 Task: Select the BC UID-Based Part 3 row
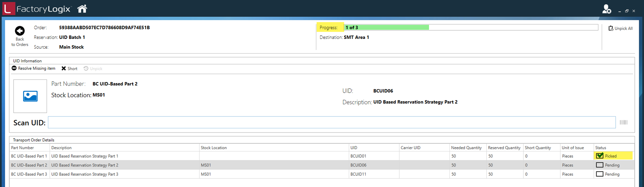[x=29, y=174]
